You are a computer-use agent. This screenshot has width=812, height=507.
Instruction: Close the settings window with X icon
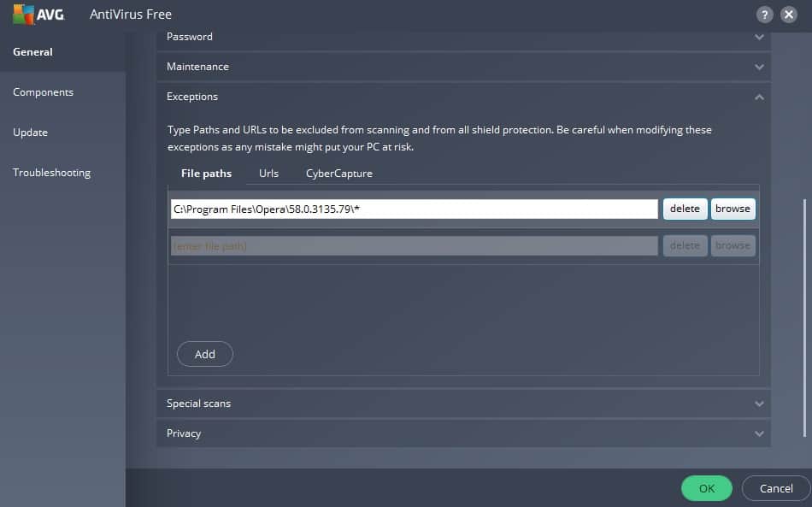789,15
